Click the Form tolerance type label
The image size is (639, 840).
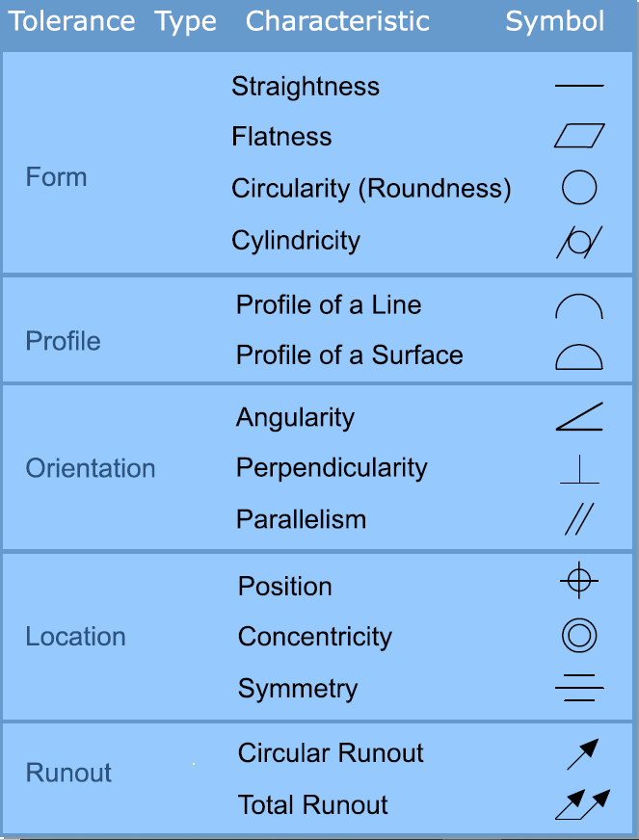[57, 177]
